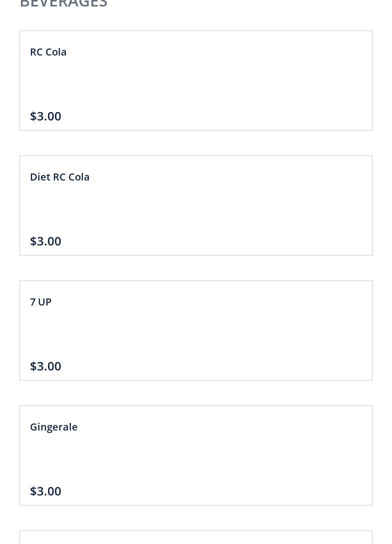
Task: Select the Diet RC Cola item name
Action: [60, 177]
